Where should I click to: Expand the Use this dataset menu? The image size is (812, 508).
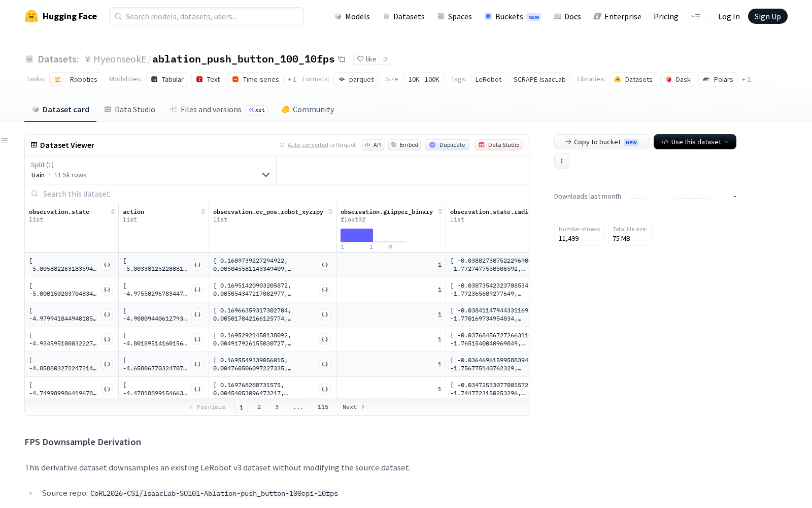(x=695, y=142)
